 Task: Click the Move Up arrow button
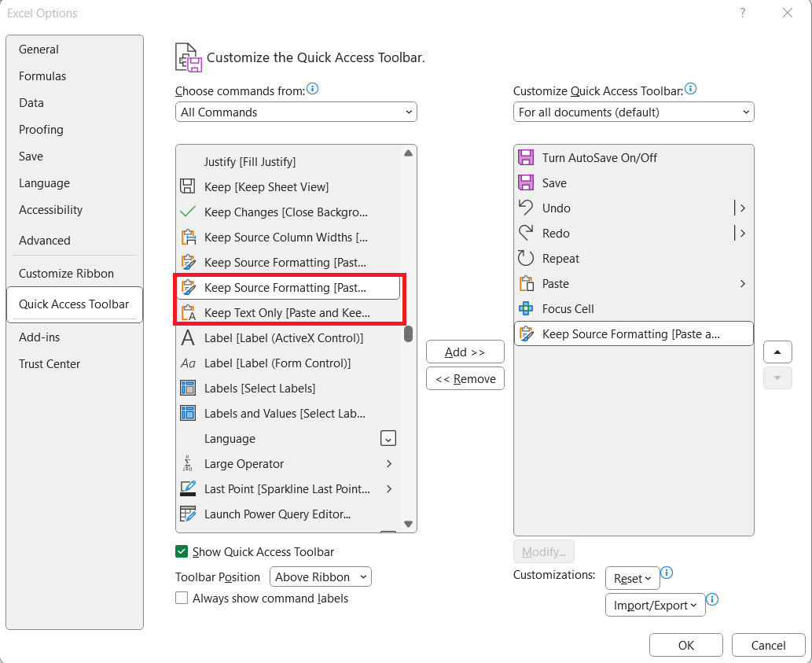[777, 352]
